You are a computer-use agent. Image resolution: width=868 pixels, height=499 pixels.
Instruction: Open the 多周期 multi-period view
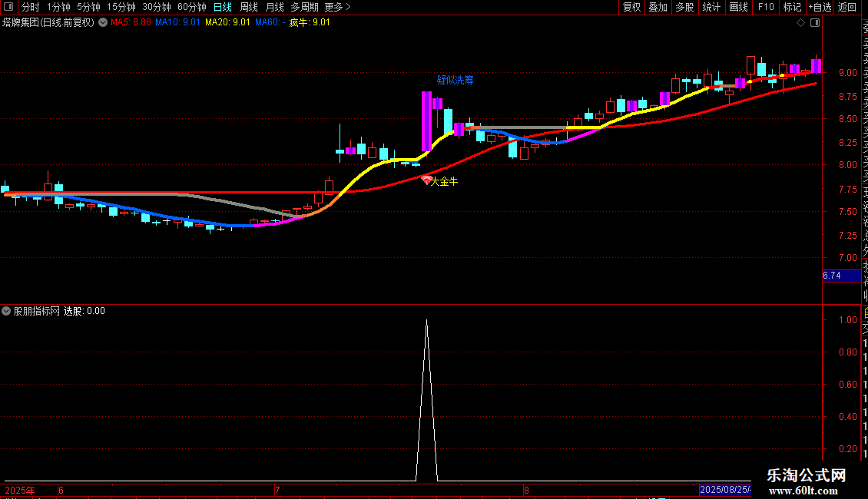point(304,7)
